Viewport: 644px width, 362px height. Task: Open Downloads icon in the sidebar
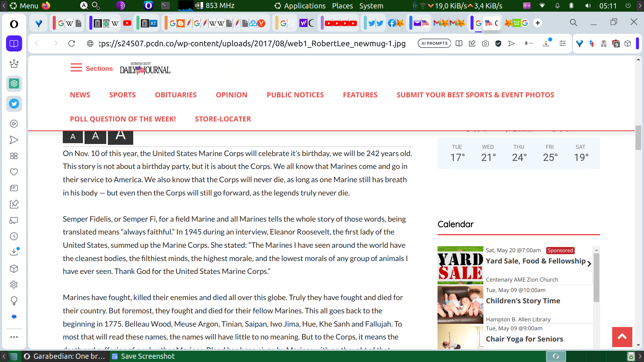(14, 252)
